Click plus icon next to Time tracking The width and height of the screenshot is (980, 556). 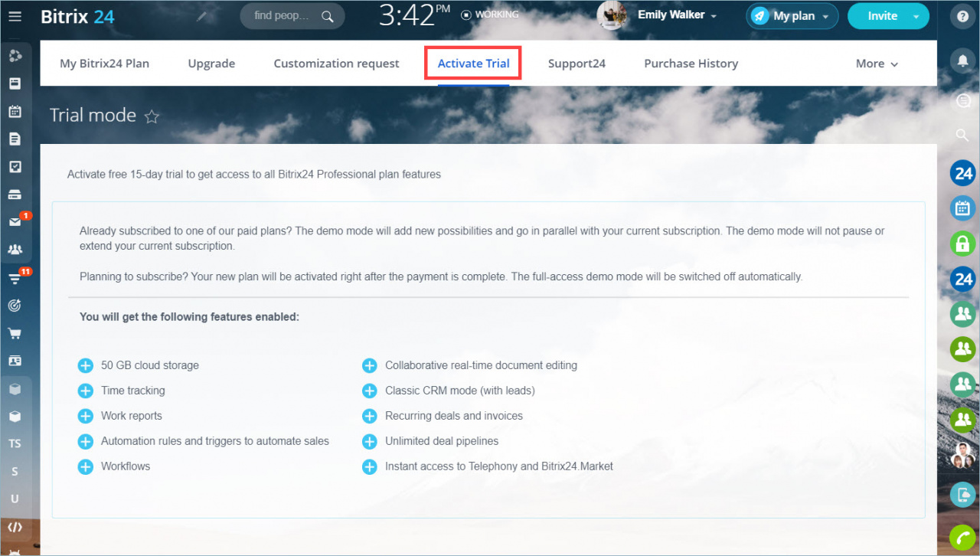tap(86, 391)
